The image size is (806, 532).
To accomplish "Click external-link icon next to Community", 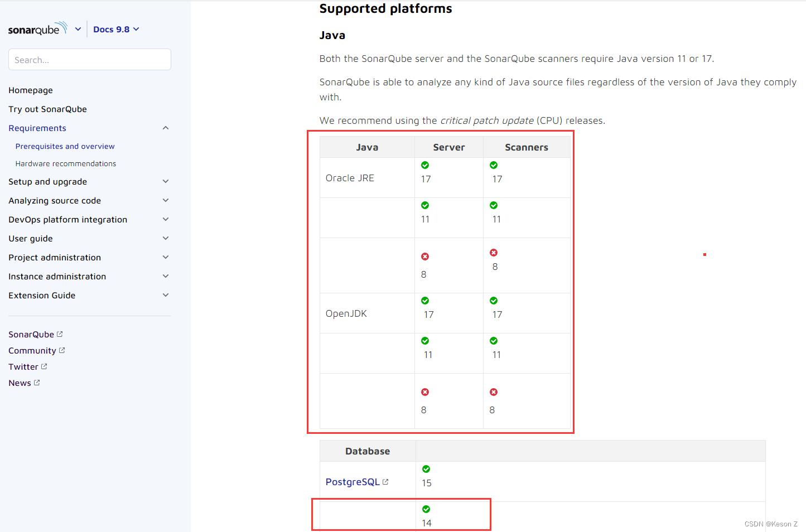I will [62, 350].
